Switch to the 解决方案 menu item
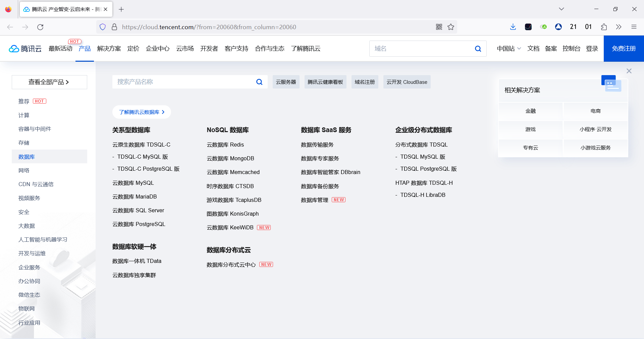644x339 pixels. point(109,48)
